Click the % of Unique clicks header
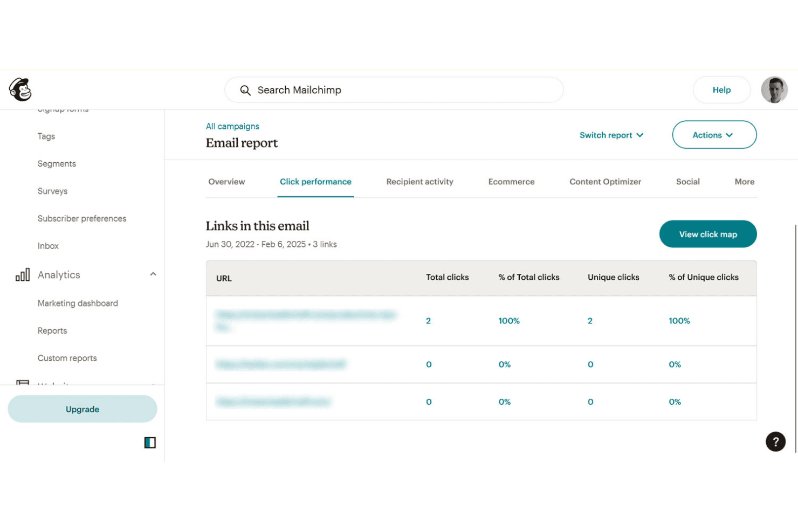Viewport: 798px width, 532px height. click(x=704, y=278)
